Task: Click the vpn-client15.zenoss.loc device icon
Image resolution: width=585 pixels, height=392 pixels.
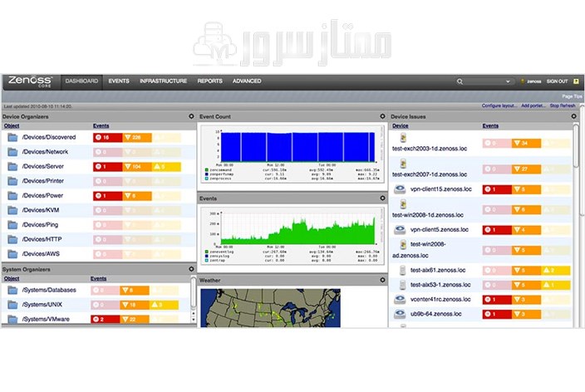Action: pyautogui.click(x=400, y=189)
